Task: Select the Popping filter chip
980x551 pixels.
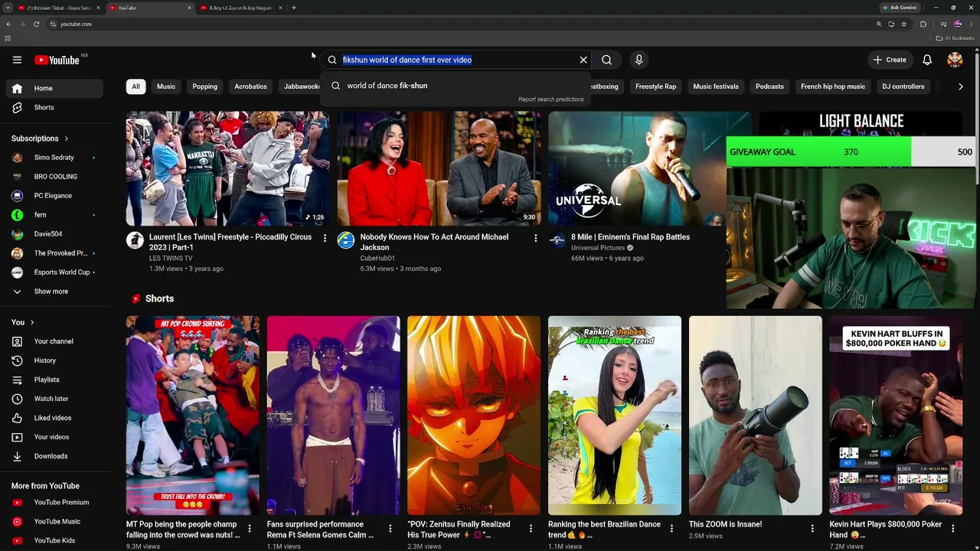Action: 204,86
